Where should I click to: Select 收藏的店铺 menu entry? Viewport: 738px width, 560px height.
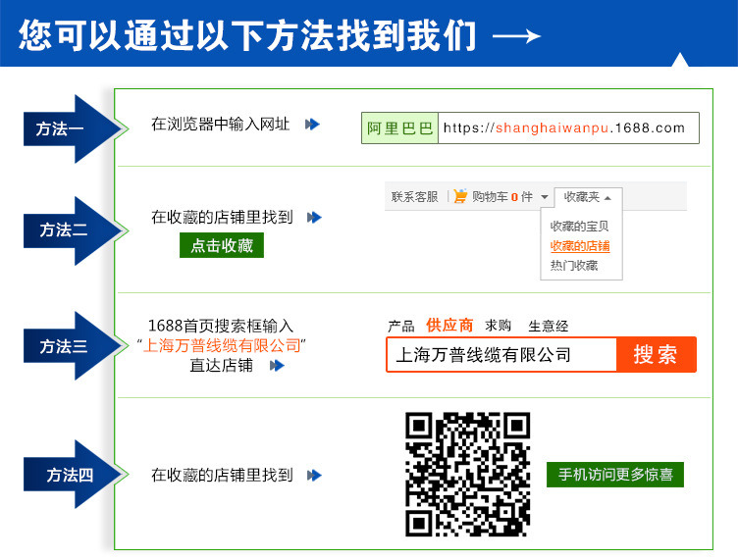pyautogui.click(x=580, y=246)
